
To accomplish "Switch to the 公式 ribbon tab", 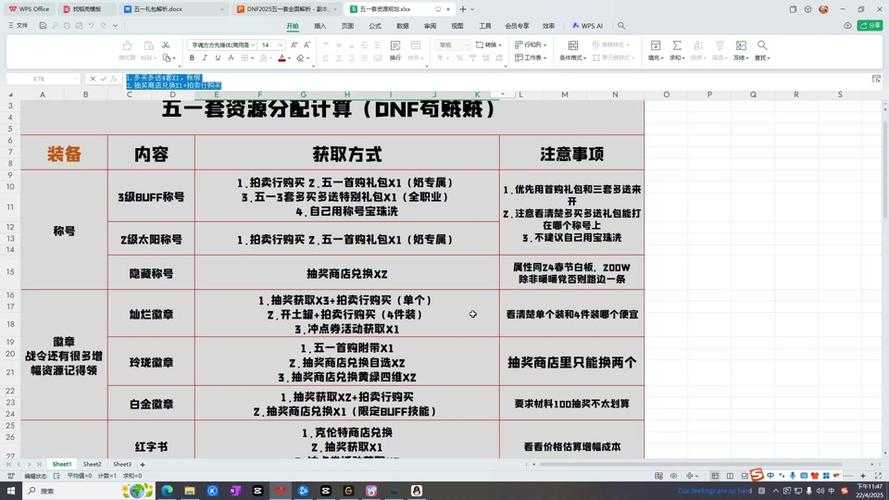I will [x=375, y=26].
